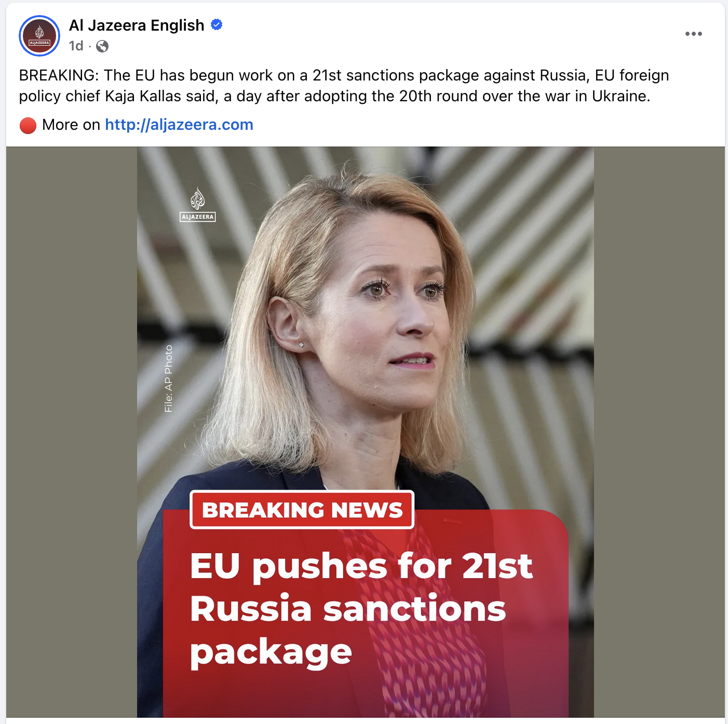Image resolution: width=728 pixels, height=724 pixels.
Task: Click the EU pushes for 21st headline text
Action: point(361,566)
